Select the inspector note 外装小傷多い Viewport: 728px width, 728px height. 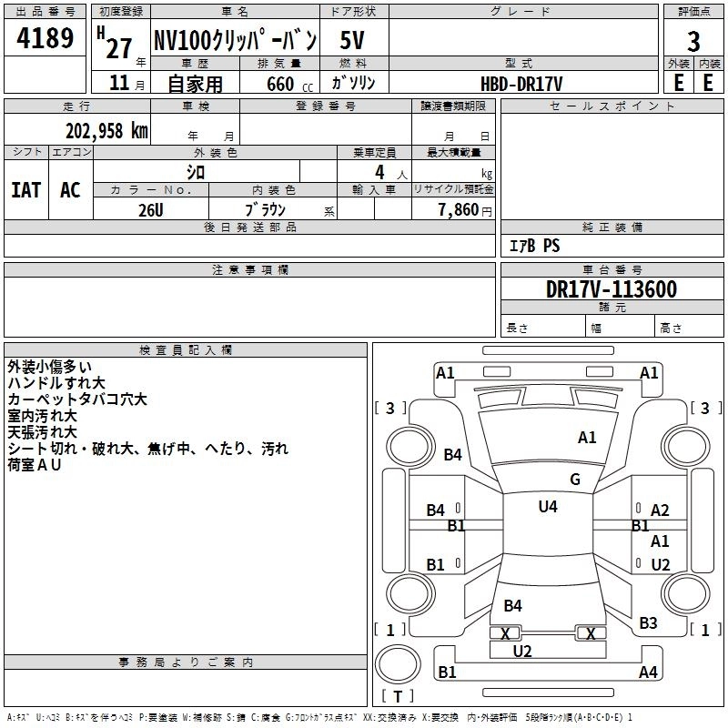(x=50, y=367)
